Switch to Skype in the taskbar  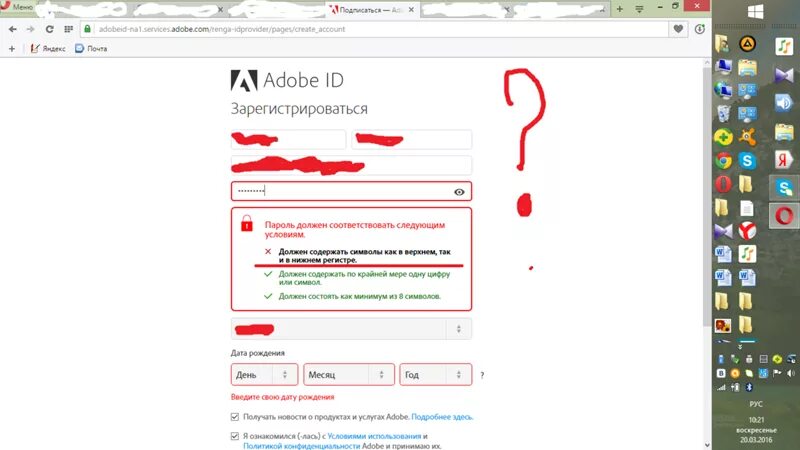pyautogui.click(x=784, y=187)
